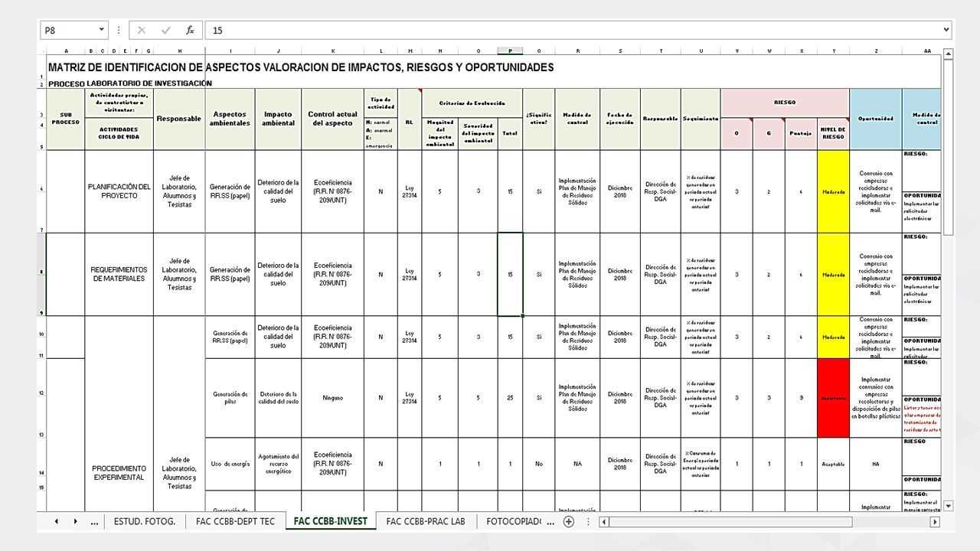Screen dimensions: 980x551
Task: Click the No cell in Uso de energía row
Action: coord(539,464)
